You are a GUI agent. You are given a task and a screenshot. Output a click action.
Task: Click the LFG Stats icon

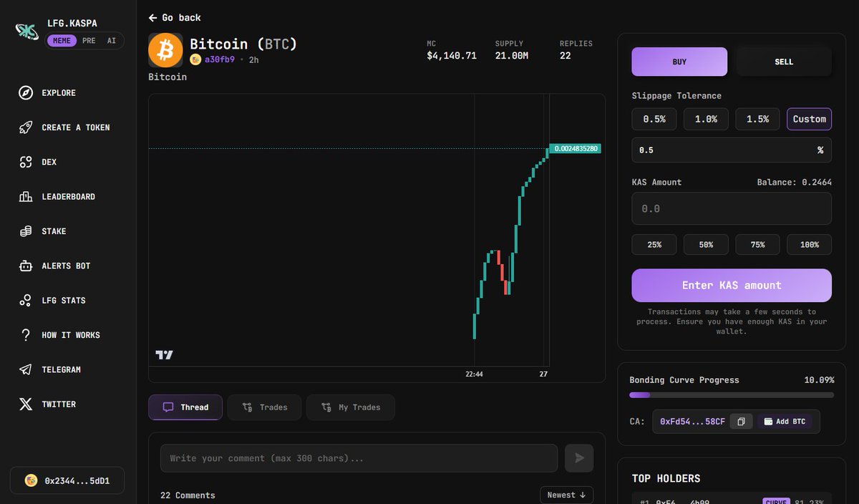[x=26, y=300]
